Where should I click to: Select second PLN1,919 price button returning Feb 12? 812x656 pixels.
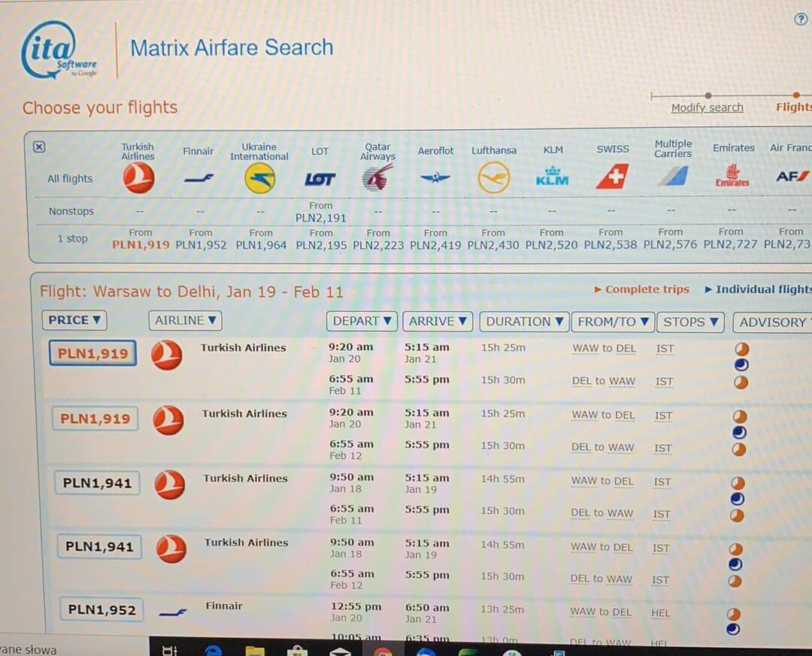[x=95, y=419]
